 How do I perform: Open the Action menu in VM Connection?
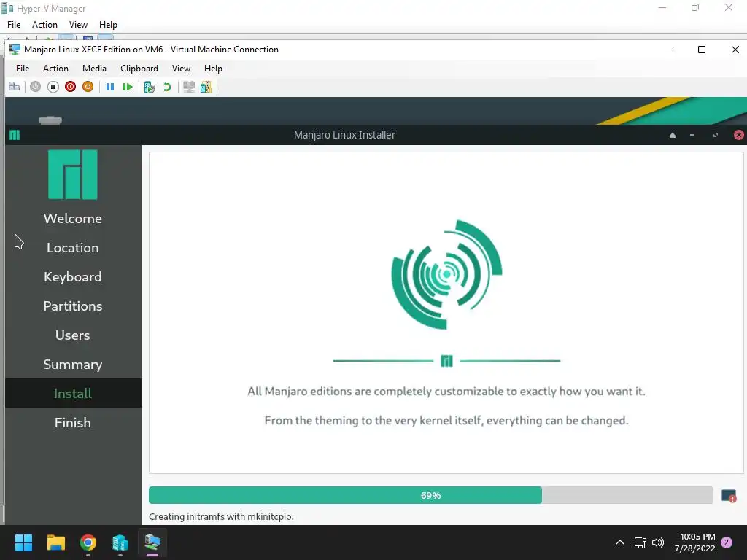tap(55, 69)
